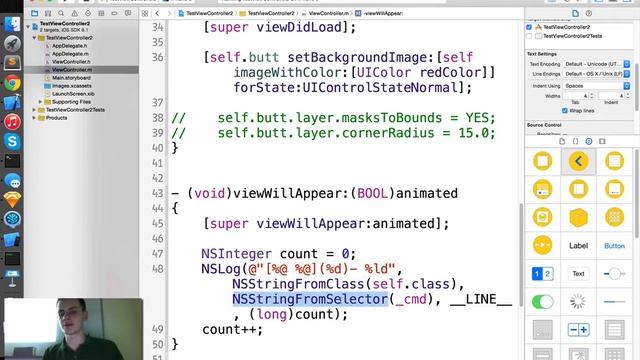Open the Project navigator folder icon
Image resolution: width=640 pixels, height=360 pixels.
click(x=35, y=13)
